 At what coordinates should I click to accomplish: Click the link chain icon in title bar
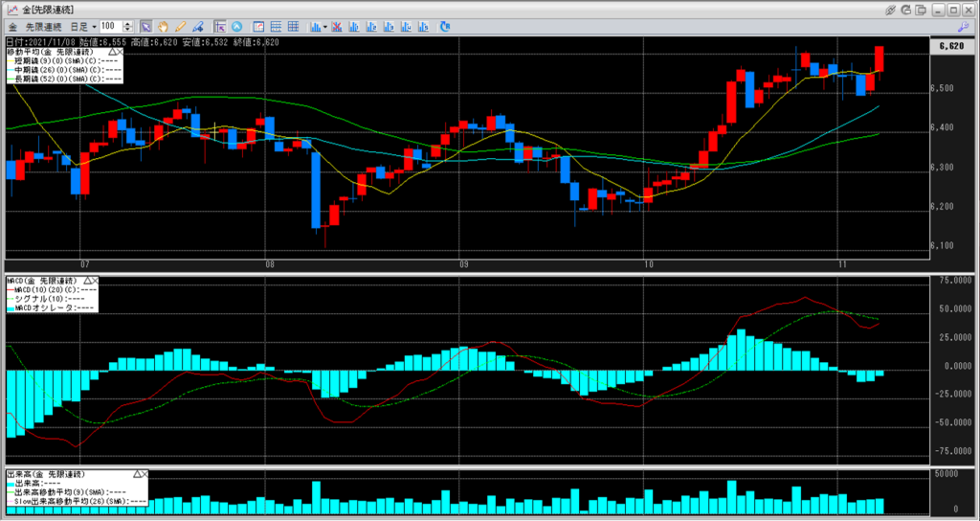coord(891,10)
